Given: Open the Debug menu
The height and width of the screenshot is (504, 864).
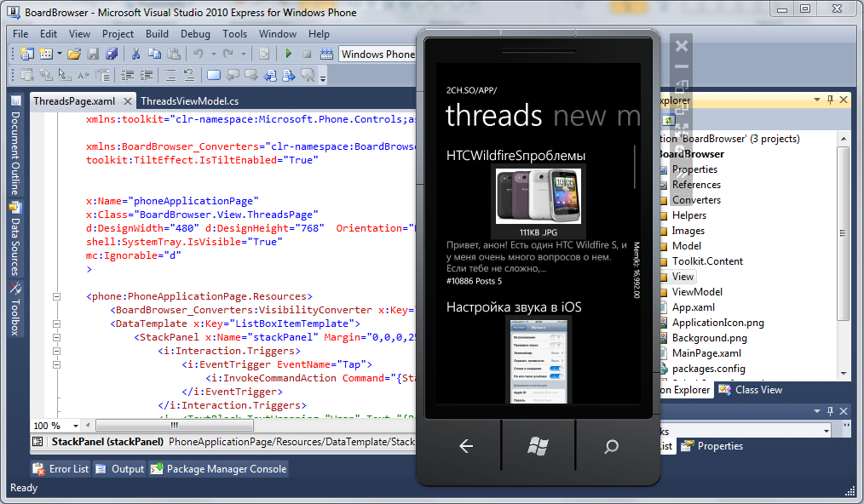Looking at the screenshot, I should click(x=196, y=33).
